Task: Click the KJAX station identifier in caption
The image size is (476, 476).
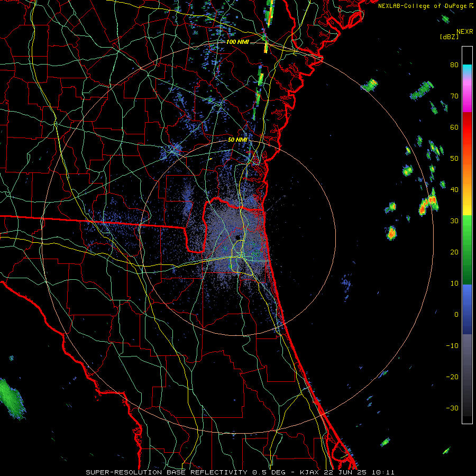Action: pos(309,472)
